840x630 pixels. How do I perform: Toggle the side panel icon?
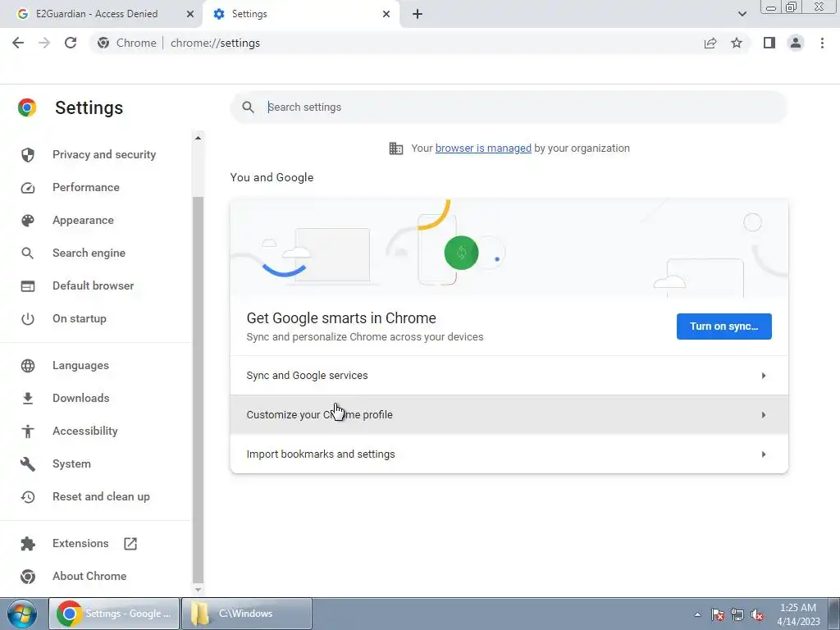769,43
